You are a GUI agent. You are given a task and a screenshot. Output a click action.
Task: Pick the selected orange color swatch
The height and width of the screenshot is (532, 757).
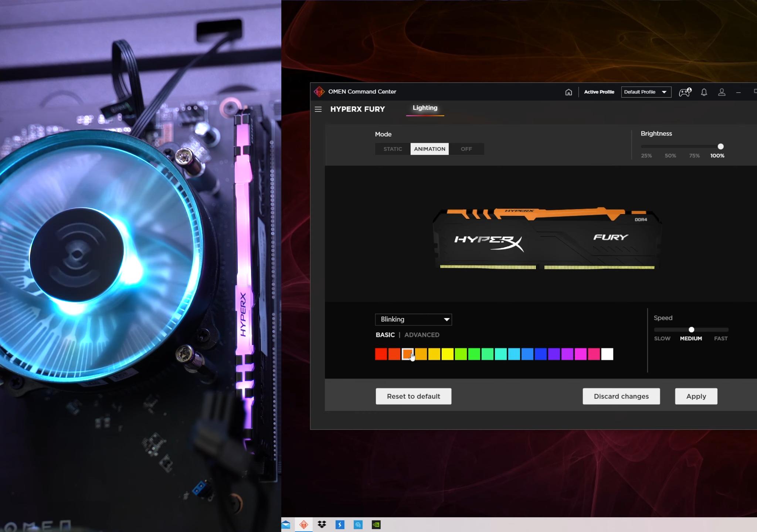408,354
